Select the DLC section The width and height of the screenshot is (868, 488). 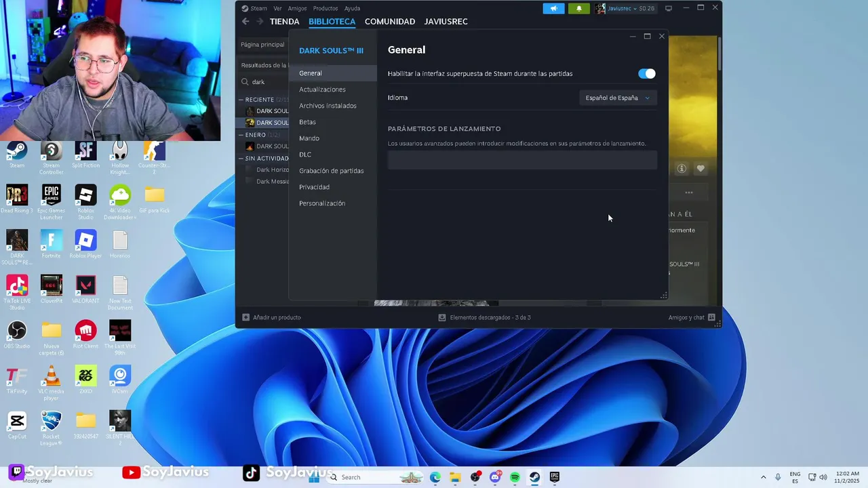point(305,155)
